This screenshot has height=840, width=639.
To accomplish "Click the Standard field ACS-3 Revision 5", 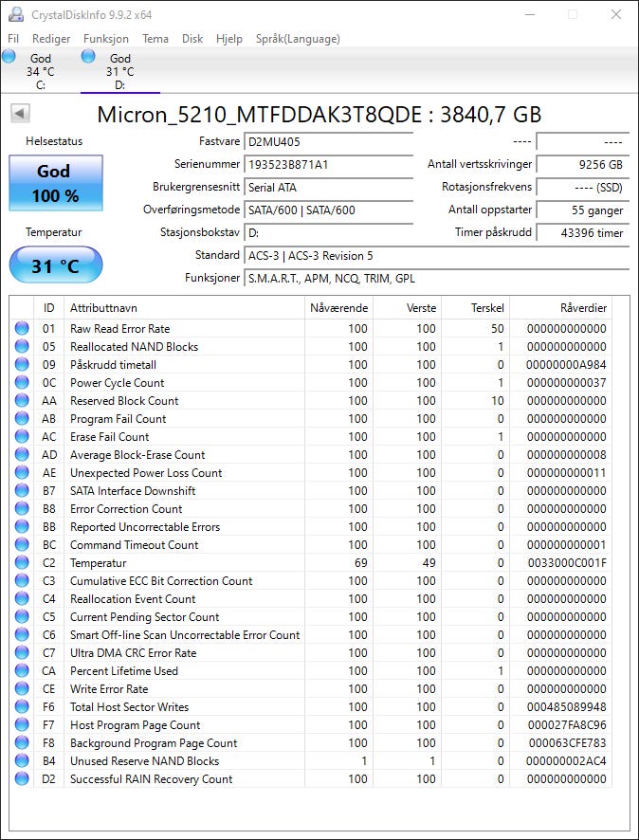I will click(436, 256).
